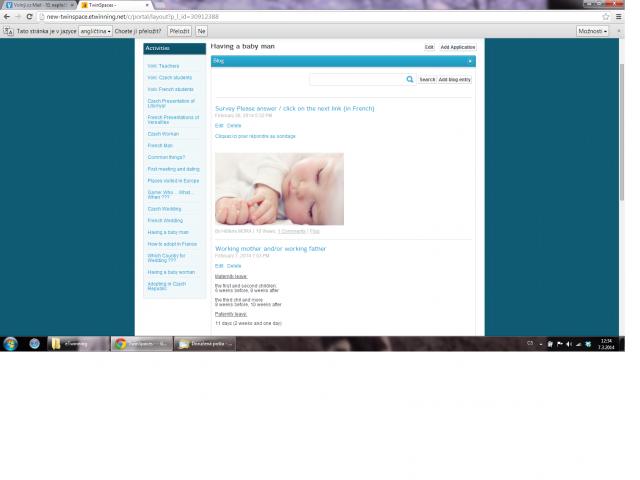Edit the Survey blog entry
Viewport: 640px width, 480px height.
point(219,126)
